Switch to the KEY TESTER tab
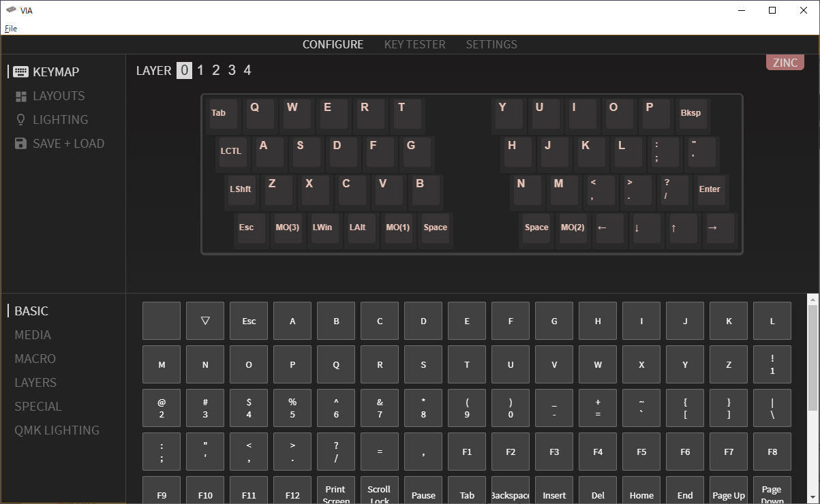Viewport: 820px width, 504px height. [414, 44]
